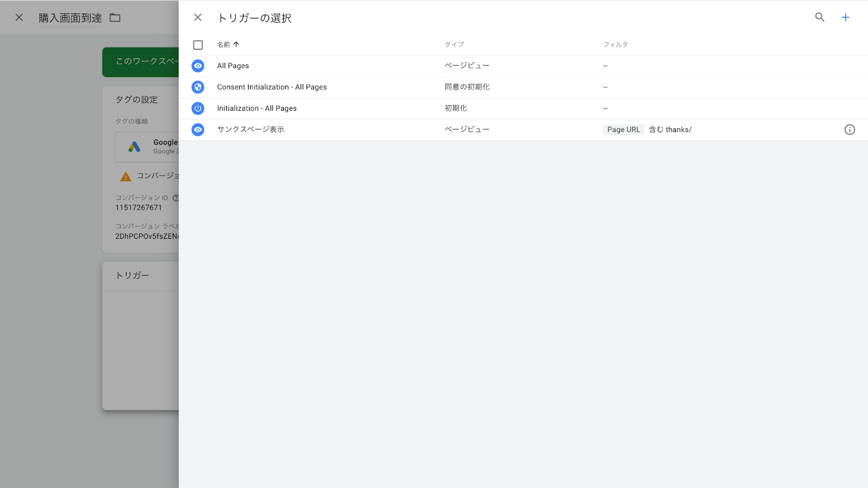Viewport: 868px width, 488px height.
Task: Select Consent Initialization - All Pages trigger
Action: point(524,87)
